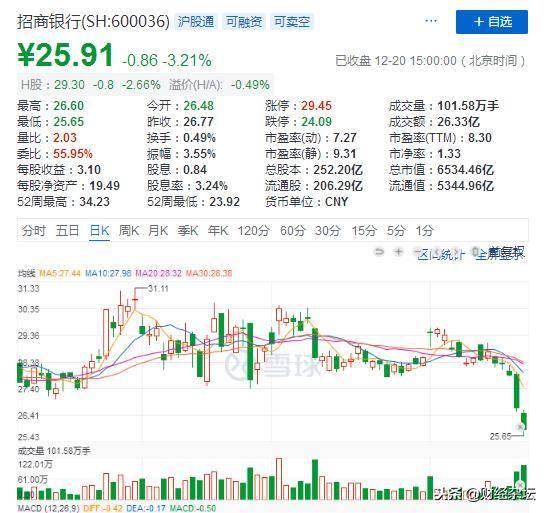This screenshot has height=513, width=548.
Task: Click the 可融资 tag
Action: click(x=244, y=22)
